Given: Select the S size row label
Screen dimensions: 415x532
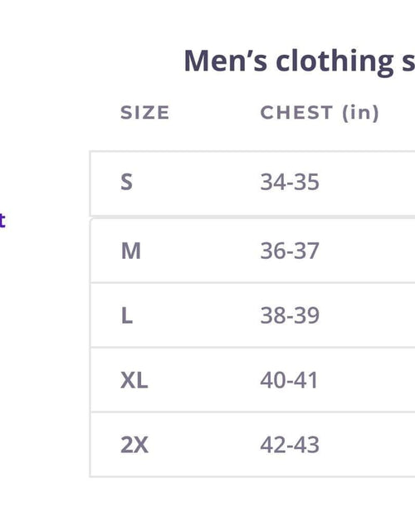Looking at the screenshot, I should click(126, 183).
